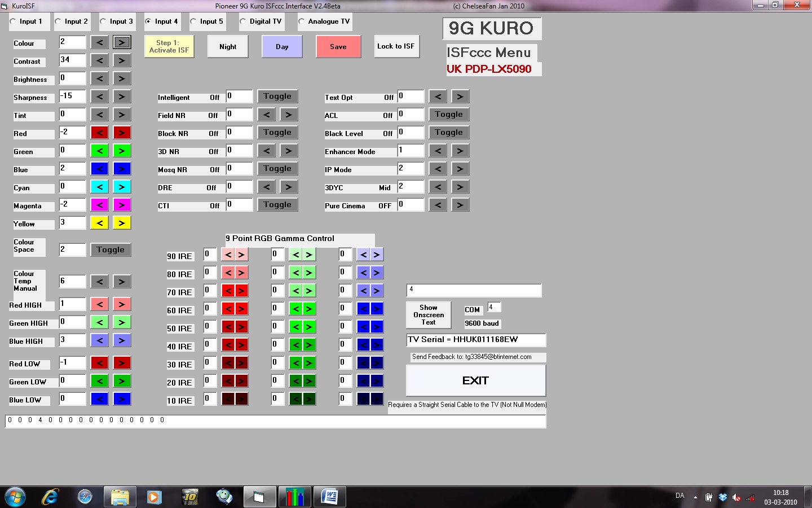Viewport: 812px width, 508px height.
Task: Click the EXIT button
Action: pyautogui.click(x=476, y=380)
